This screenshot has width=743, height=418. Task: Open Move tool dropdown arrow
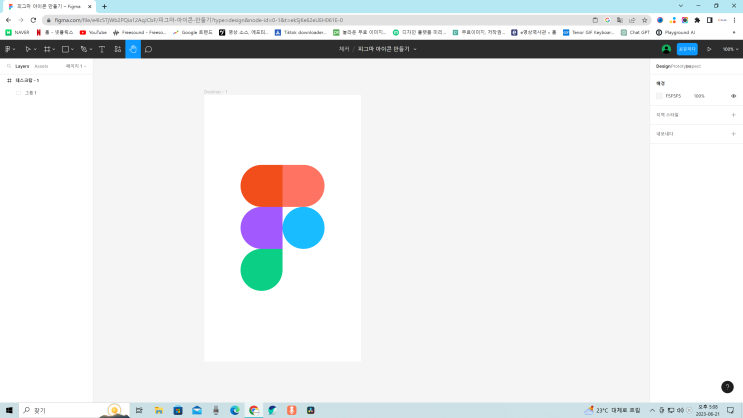35,50
